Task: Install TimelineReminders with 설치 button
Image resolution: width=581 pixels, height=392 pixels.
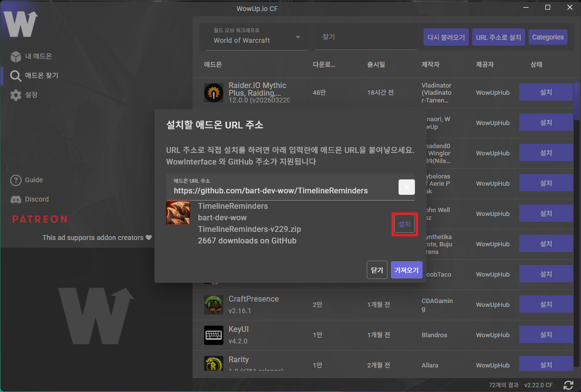Action: (x=404, y=224)
